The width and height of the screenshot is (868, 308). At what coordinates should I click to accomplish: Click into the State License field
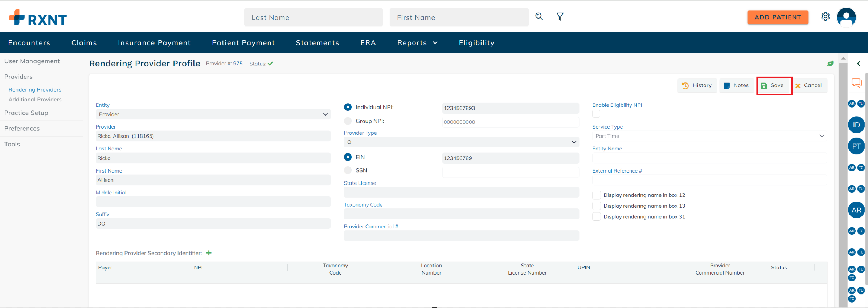tap(461, 192)
